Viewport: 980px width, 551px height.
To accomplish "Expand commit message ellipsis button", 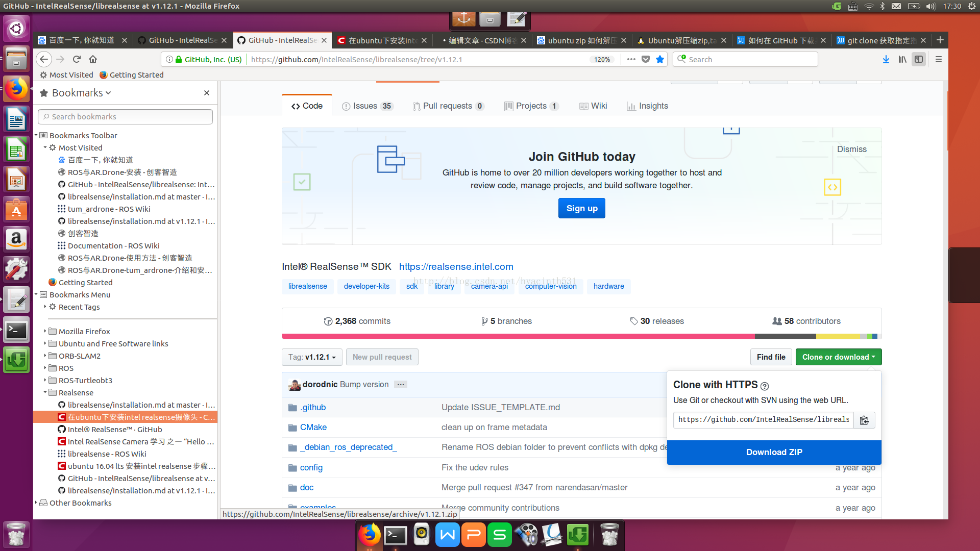I will 401,385.
